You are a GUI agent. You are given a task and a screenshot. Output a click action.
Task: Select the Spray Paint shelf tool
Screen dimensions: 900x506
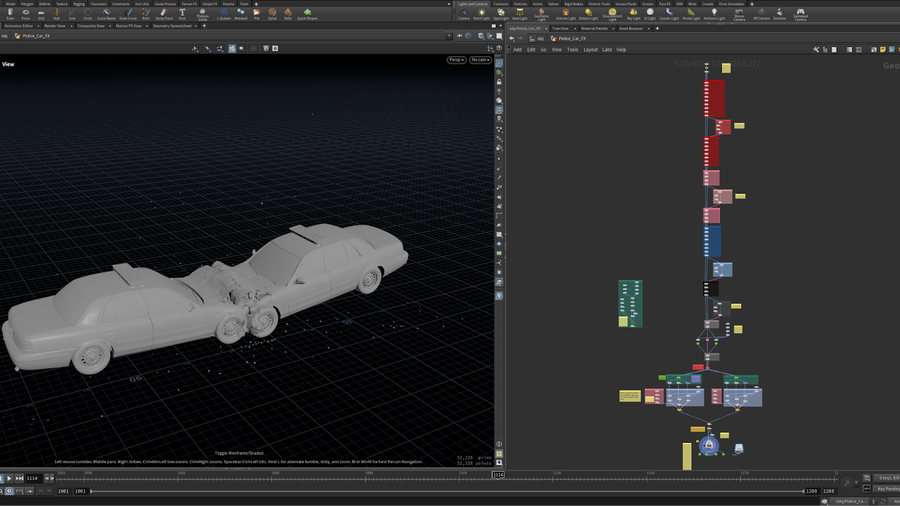click(162, 14)
